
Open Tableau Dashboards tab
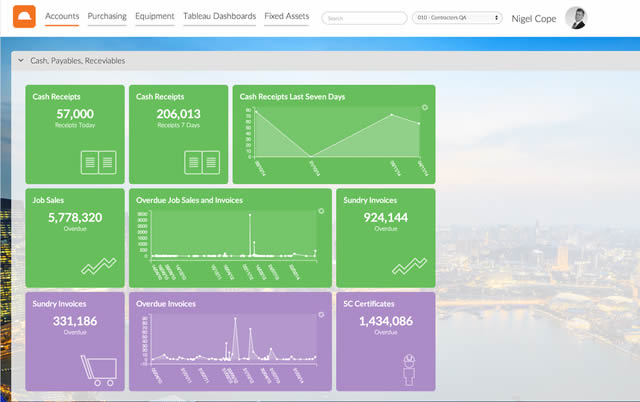point(220,17)
